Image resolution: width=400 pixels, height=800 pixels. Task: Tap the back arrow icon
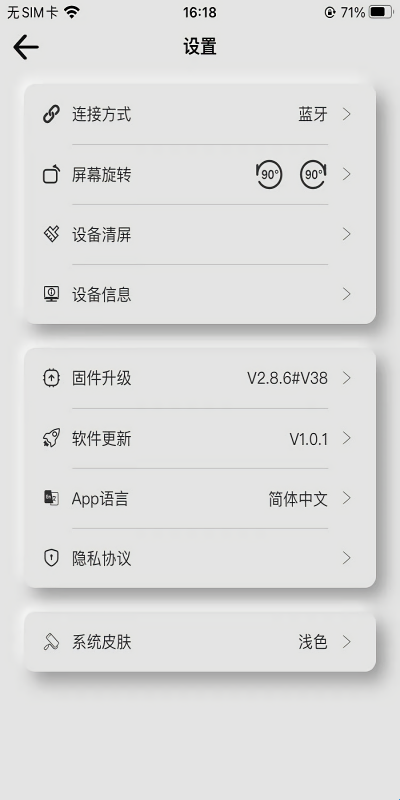[26, 47]
